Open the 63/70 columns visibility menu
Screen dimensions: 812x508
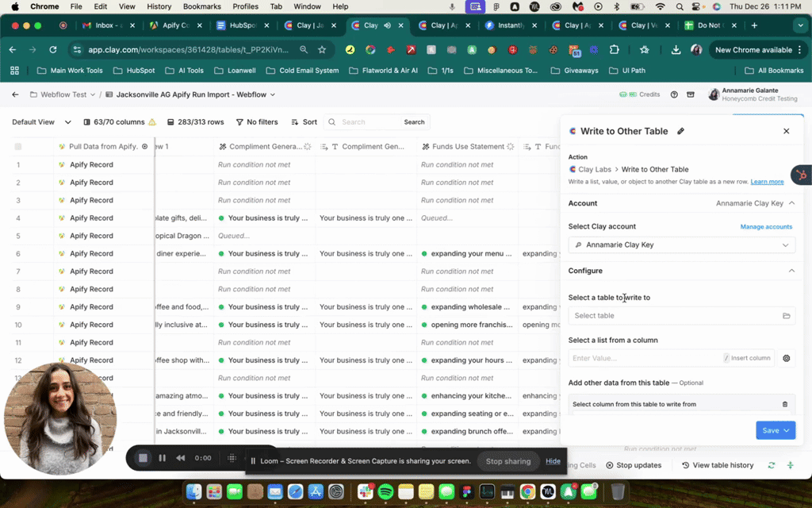(119, 122)
